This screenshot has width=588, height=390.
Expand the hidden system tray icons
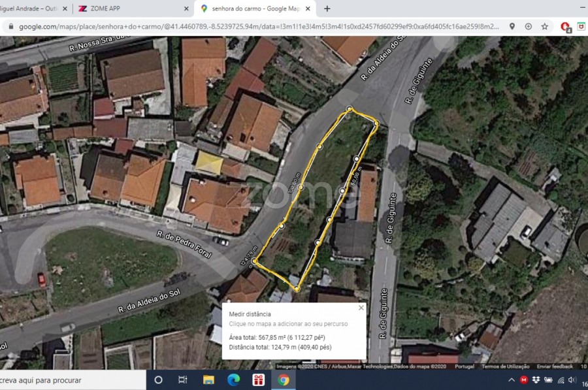[512, 380]
